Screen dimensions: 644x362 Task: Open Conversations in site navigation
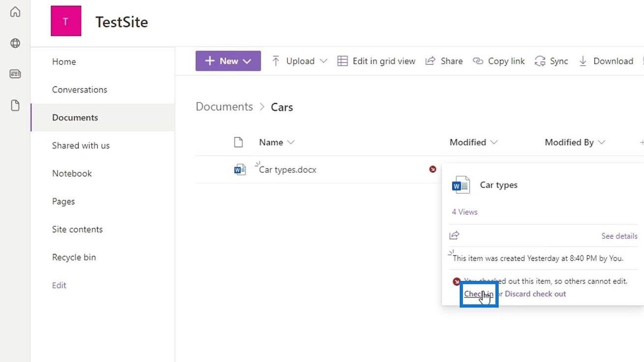pos(80,89)
